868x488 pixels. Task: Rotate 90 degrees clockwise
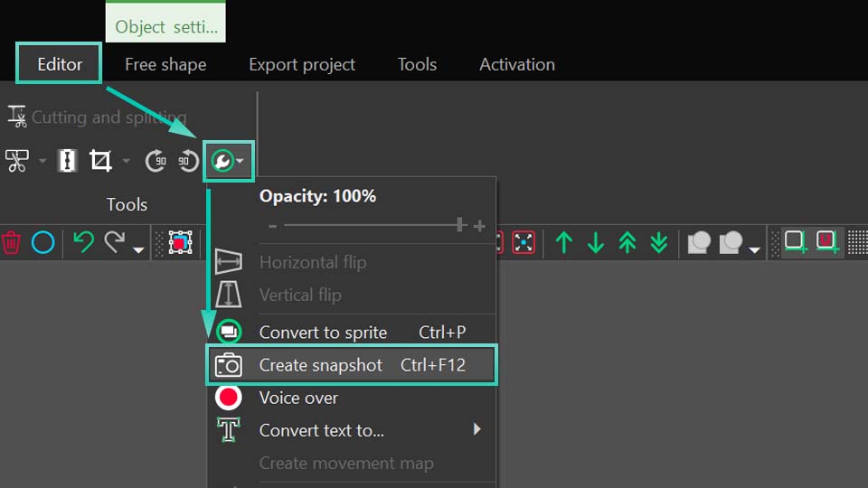coord(156,162)
